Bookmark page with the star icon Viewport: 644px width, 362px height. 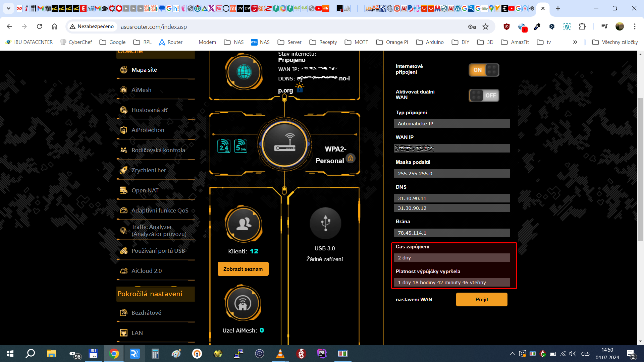[485, 27]
